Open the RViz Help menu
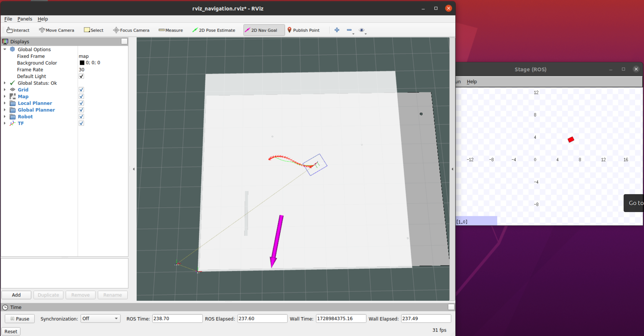The height and width of the screenshot is (336, 644). [43, 19]
